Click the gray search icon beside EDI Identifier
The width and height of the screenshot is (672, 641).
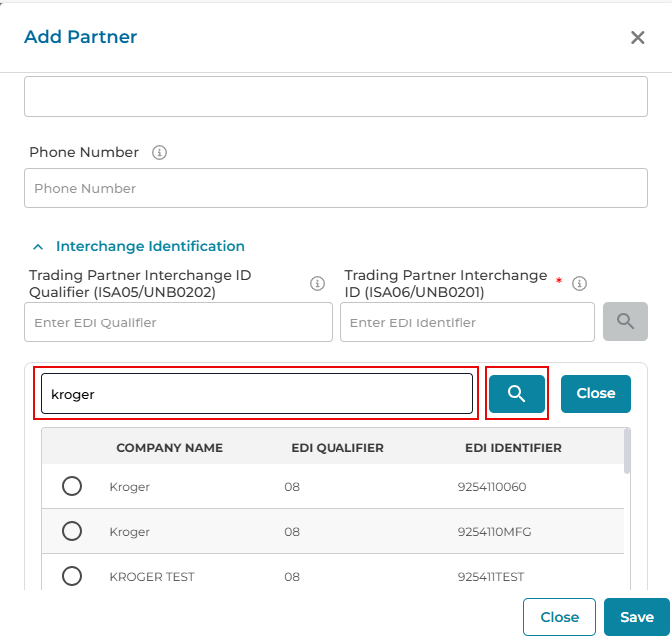click(x=625, y=321)
